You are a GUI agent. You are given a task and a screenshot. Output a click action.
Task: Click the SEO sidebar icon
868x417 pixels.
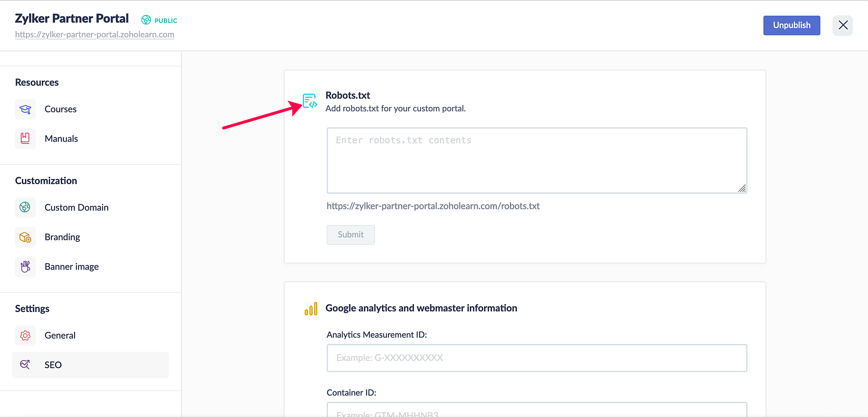[x=25, y=365]
